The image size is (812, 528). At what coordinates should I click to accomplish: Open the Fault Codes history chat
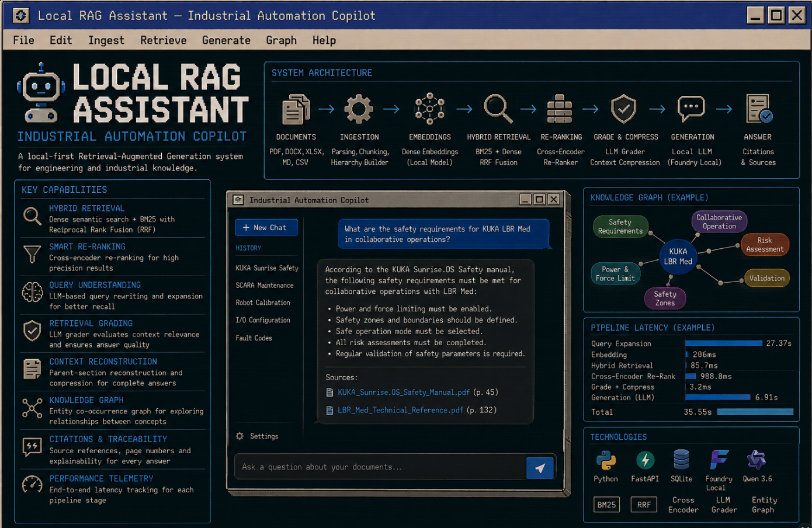point(254,338)
